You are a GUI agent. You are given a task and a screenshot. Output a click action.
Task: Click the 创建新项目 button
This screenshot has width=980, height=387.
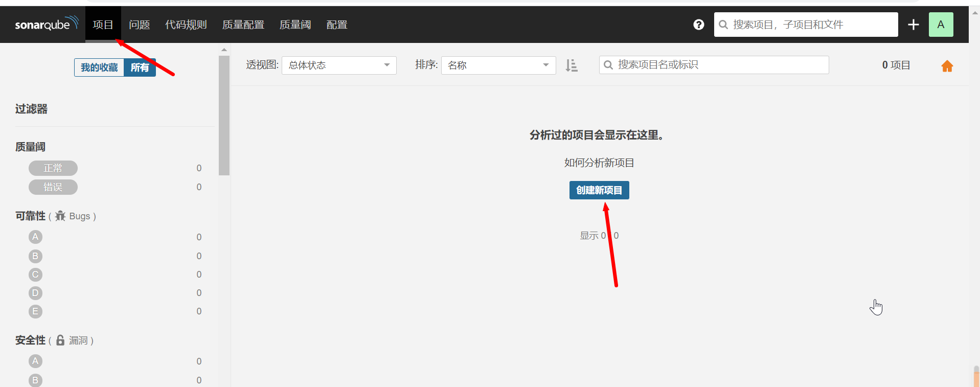coord(599,190)
